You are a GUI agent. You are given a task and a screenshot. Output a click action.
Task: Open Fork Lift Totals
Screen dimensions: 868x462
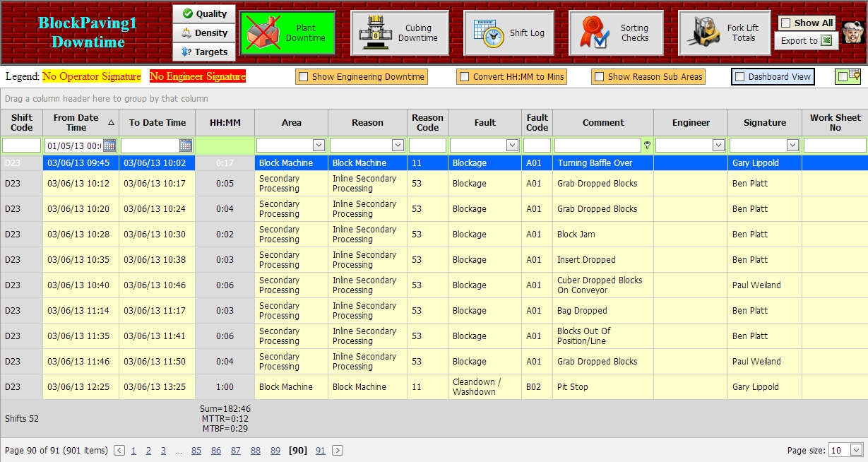[725, 33]
